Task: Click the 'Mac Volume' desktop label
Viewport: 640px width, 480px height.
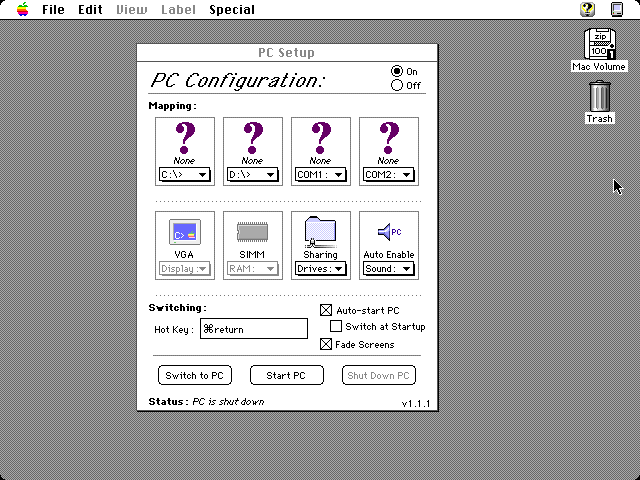Action: (x=599, y=67)
